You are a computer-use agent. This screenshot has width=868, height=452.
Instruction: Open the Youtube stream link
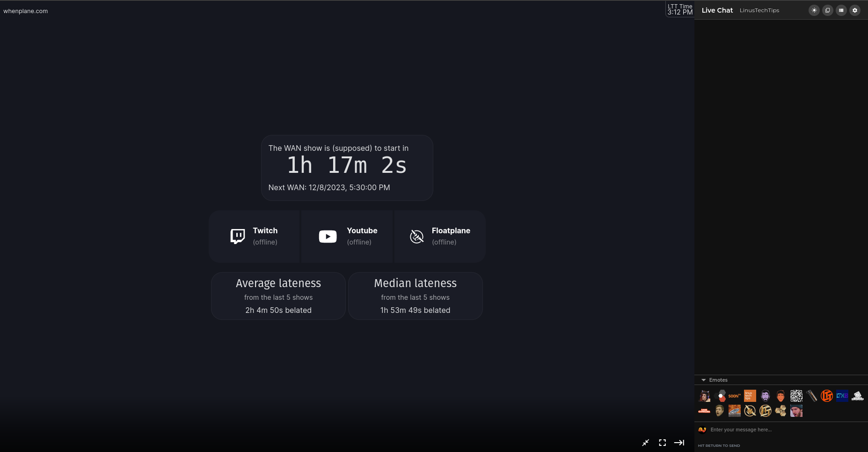[x=347, y=237]
